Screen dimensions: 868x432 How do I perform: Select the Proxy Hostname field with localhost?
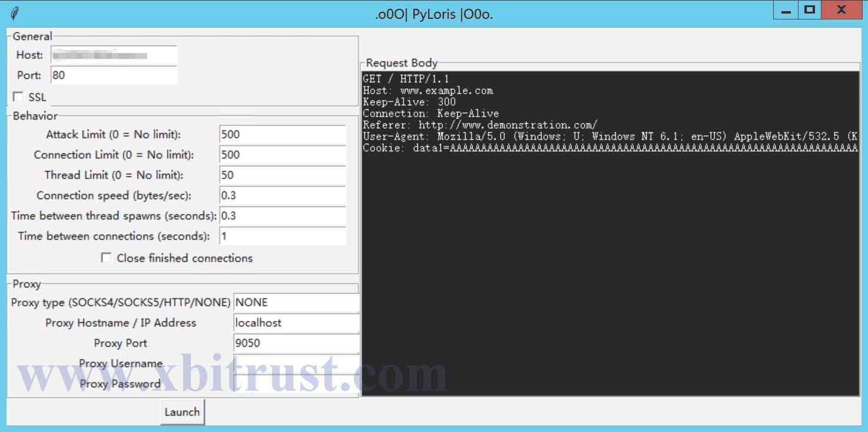(x=296, y=323)
